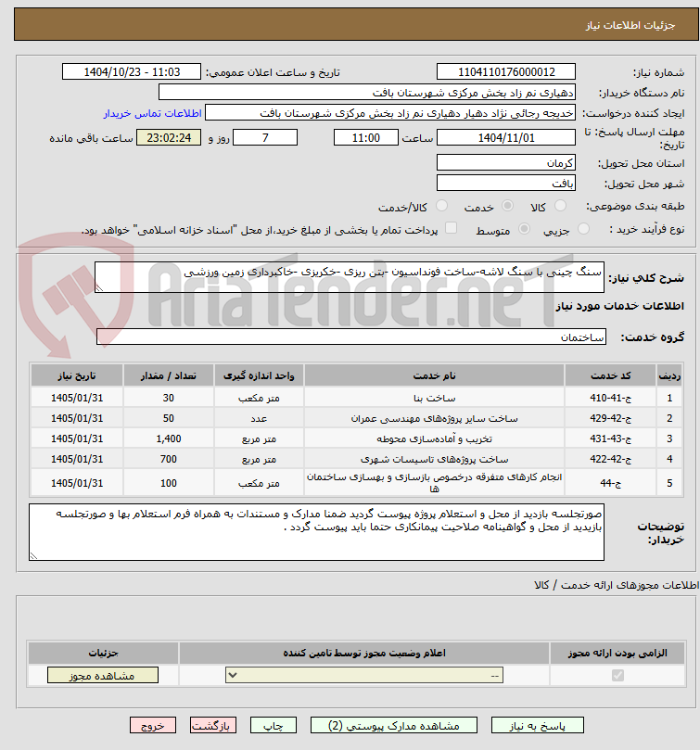Open the اعلام وضعیت مجوز dropdown
The image size is (700, 750).
pyautogui.click(x=364, y=676)
